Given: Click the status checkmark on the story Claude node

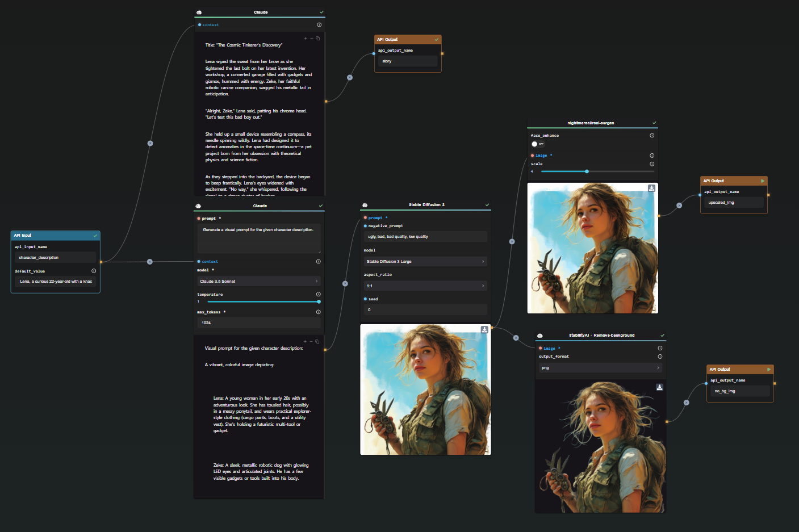Looking at the screenshot, I should [321, 12].
